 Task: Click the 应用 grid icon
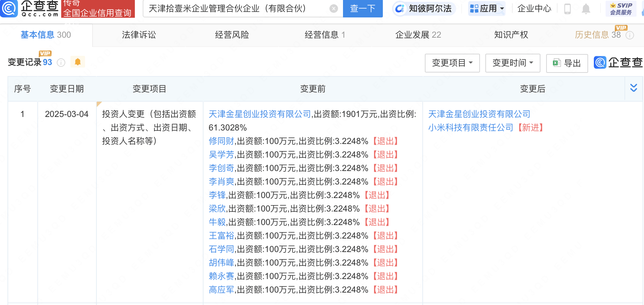pos(474,9)
